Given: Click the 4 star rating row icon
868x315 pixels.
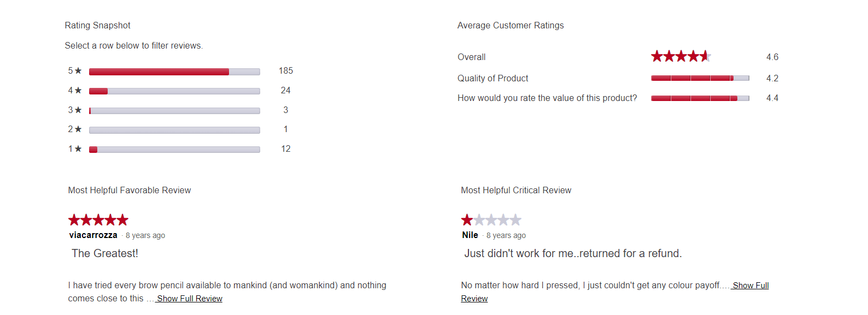Looking at the screenshot, I should (x=78, y=91).
